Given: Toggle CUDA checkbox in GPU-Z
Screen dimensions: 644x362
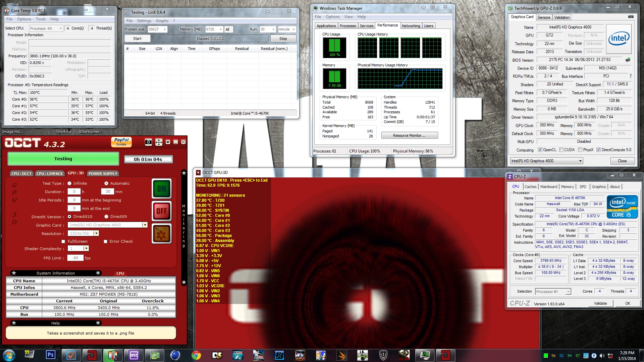Looking at the screenshot, I should [x=561, y=150].
